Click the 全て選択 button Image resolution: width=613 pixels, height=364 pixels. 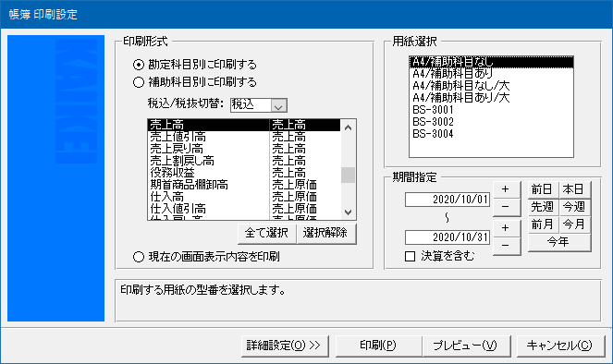266,234
